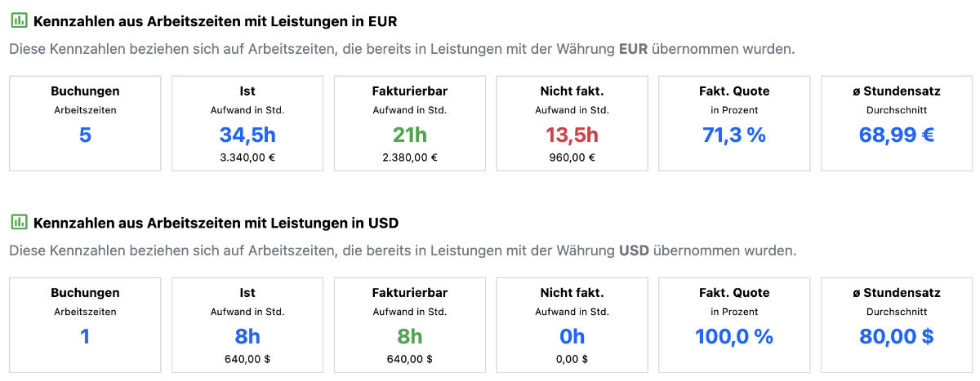Click the green 8h Fakturierbar value in USD

pyautogui.click(x=409, y=336)
